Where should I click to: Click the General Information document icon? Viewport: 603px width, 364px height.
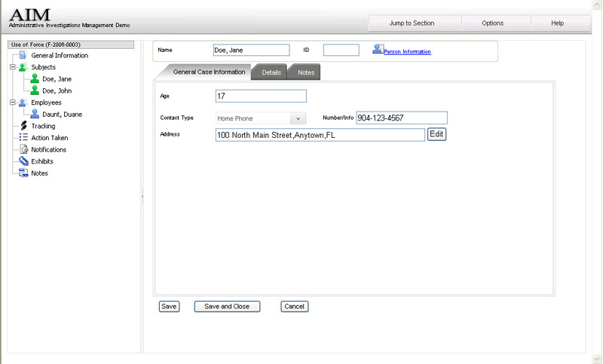(23, 55)
